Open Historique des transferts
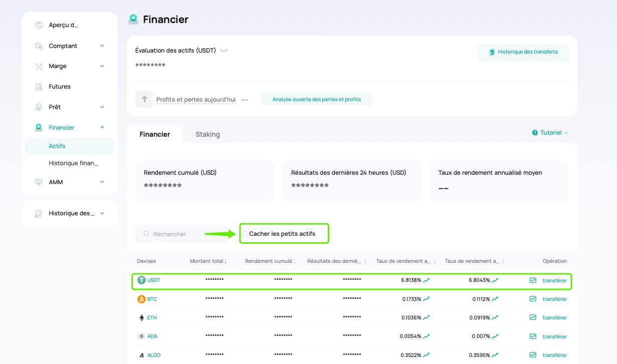 pyautogui.click(x=523, y=52)
